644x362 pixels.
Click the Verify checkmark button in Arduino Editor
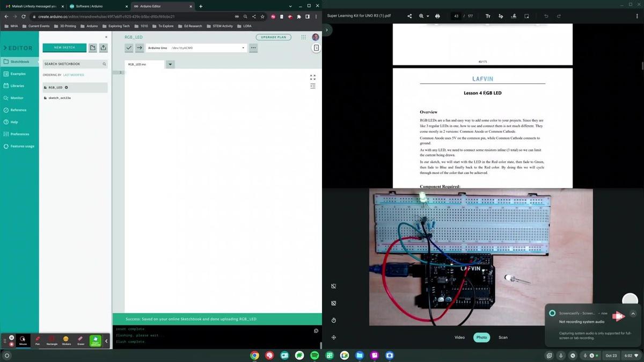(129, 48)
